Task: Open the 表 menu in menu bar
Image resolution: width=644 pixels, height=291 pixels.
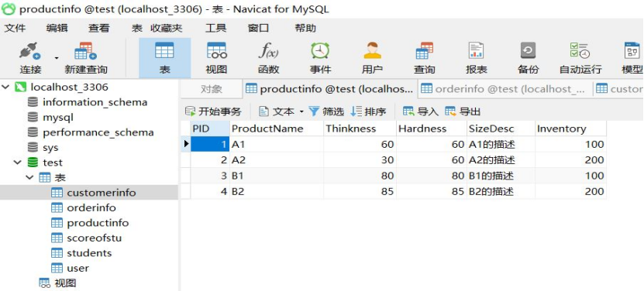Action: tap(136, 28)
